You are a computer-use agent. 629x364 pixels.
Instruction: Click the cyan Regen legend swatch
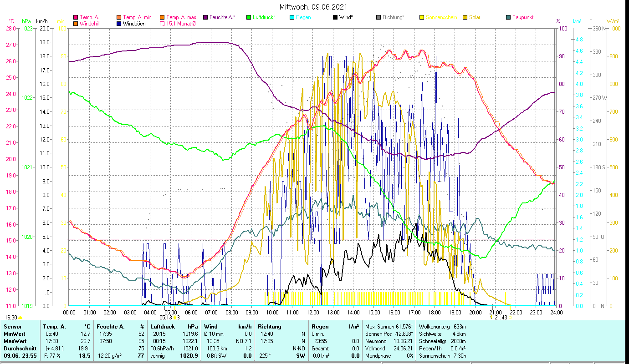coord(292,17)
